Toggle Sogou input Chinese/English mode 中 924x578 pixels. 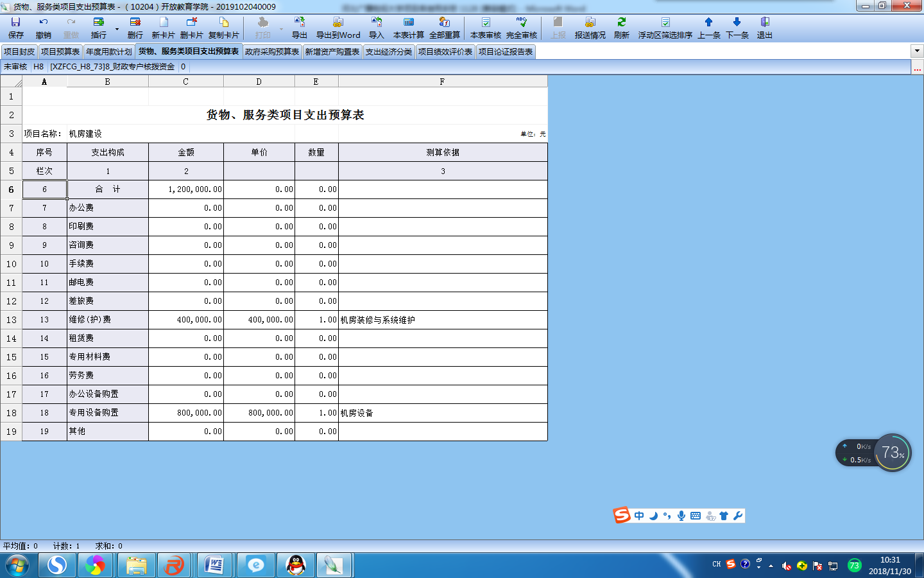click(x=639, y=516)
